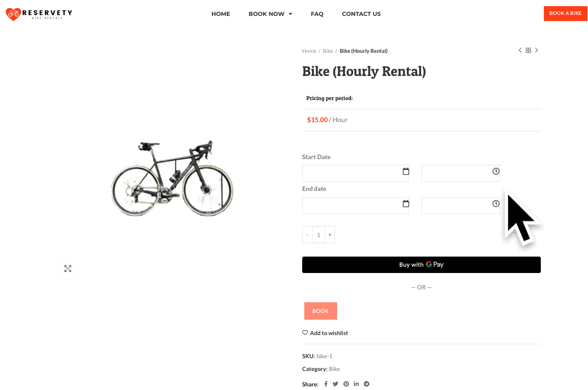
Task: Share the bike on Facebook
Action: [325, 384]
